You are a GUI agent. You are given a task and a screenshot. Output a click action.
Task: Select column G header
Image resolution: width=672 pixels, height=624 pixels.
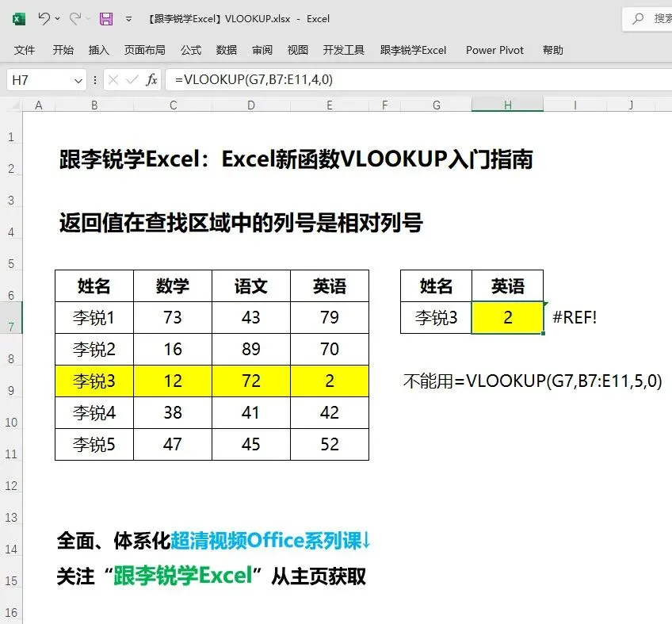pos(437,105)
